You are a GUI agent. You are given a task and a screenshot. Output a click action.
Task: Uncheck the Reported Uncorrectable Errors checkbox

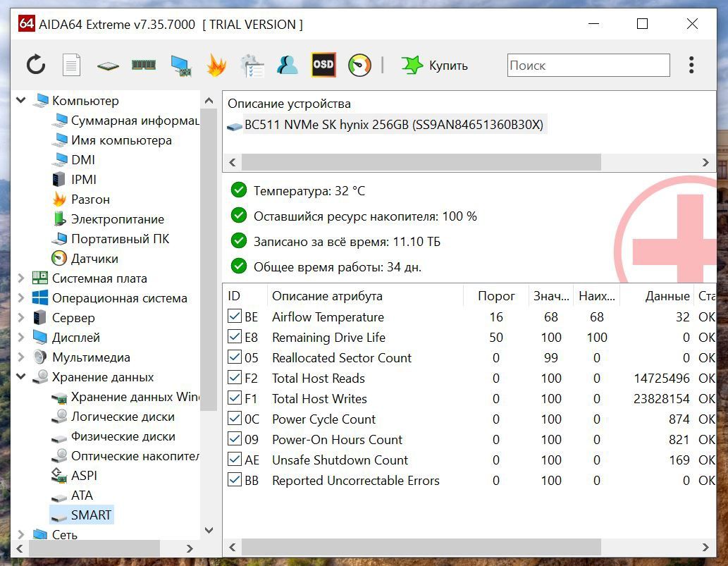235,479
